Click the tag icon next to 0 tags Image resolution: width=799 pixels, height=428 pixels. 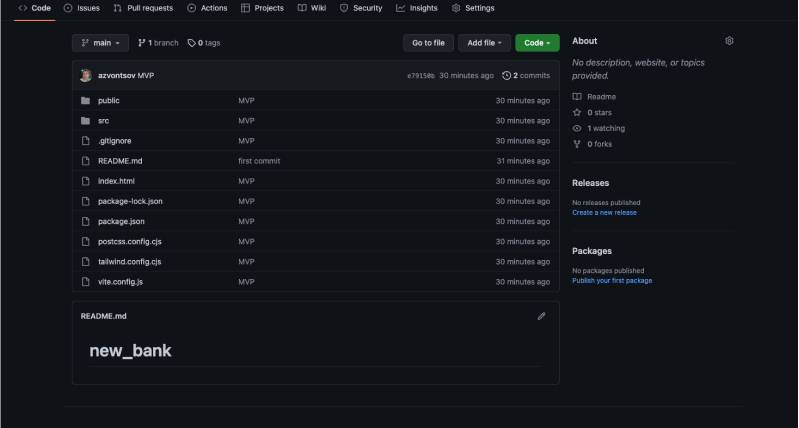[192, 43]
